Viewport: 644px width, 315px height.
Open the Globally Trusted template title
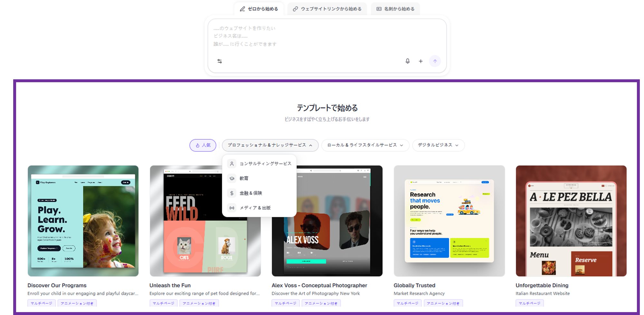[x=414, y=285]
